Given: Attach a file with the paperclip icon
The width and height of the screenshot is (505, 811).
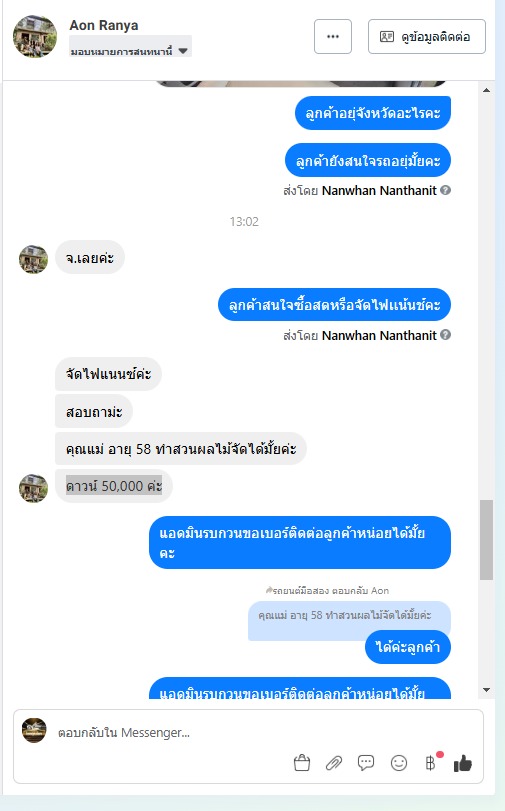Looking at the screenshot, I should coord(334,763).
